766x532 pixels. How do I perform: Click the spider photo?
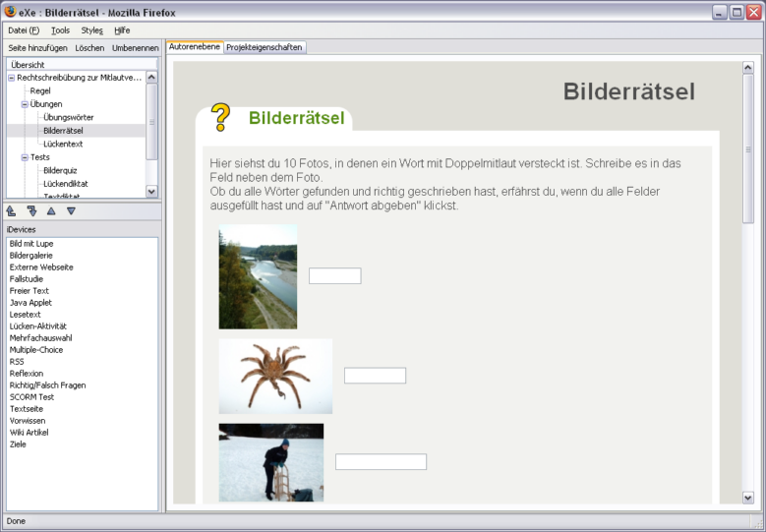pos(275,377)
